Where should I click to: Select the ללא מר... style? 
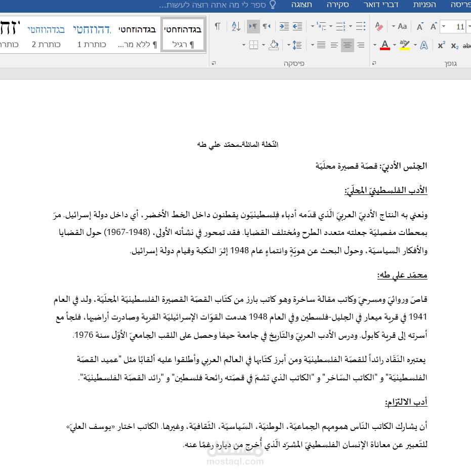pos(137,35)
